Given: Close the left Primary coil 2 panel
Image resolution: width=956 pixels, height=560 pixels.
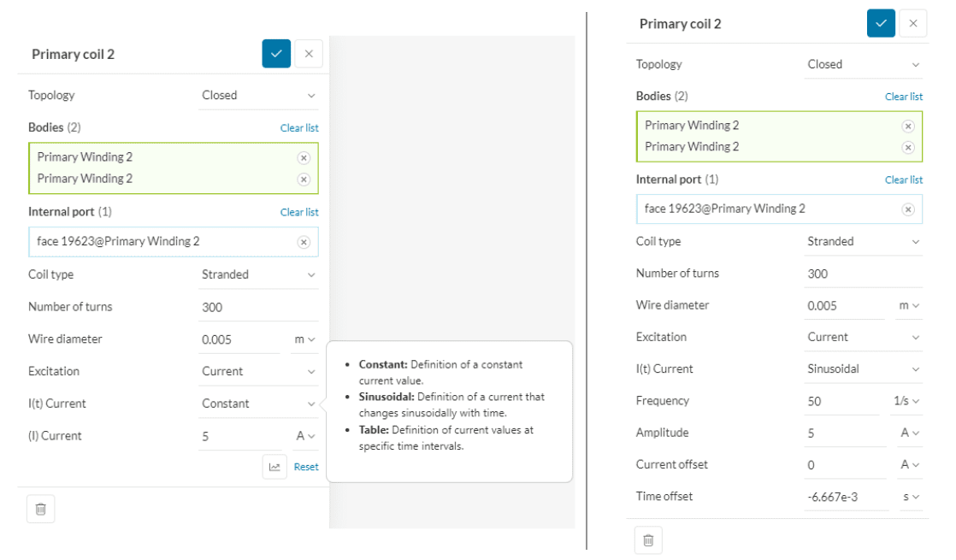Looking at the screenshot, I should point(309,54).
